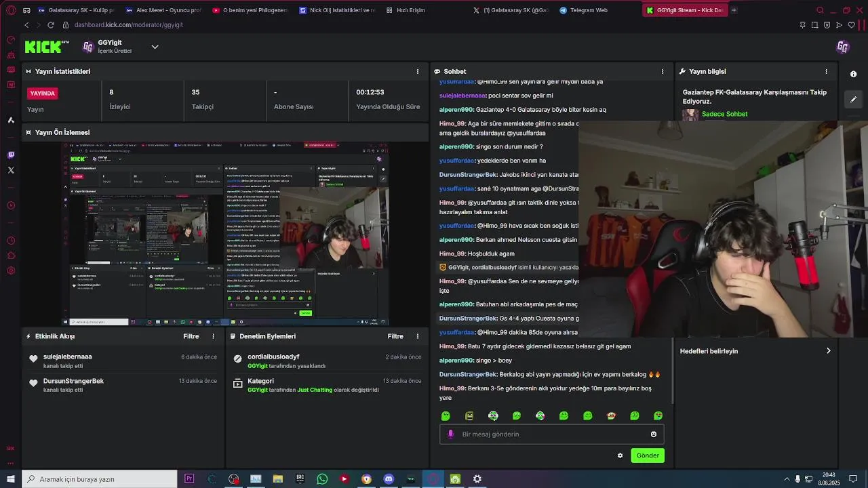Click Windows search box Aramak için buraya yazın
This screenshot has height=488, width=868.
coord(100,479)
